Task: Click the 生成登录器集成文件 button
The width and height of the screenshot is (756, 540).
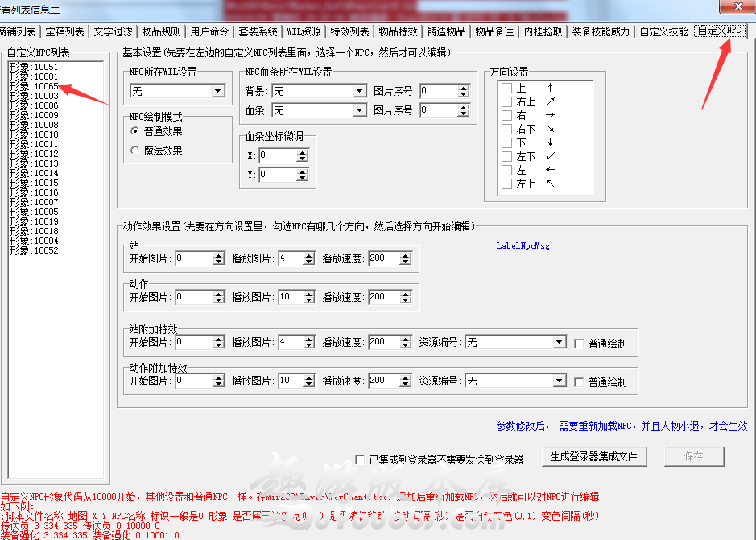Action: pyautogui.click(x=593, y=456)
